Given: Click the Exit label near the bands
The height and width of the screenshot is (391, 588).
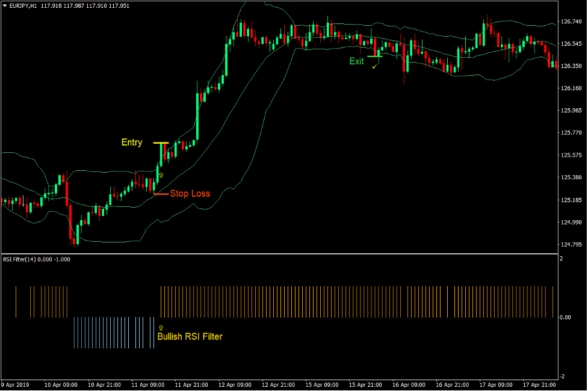Looking at the screenshot, I should (356, 61).
